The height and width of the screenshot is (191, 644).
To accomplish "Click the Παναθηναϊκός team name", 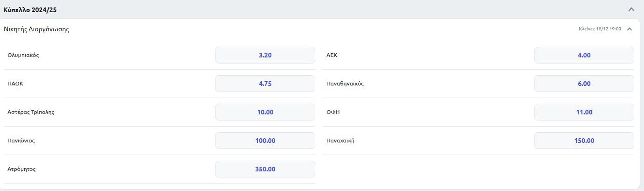I will click(345, 84).
